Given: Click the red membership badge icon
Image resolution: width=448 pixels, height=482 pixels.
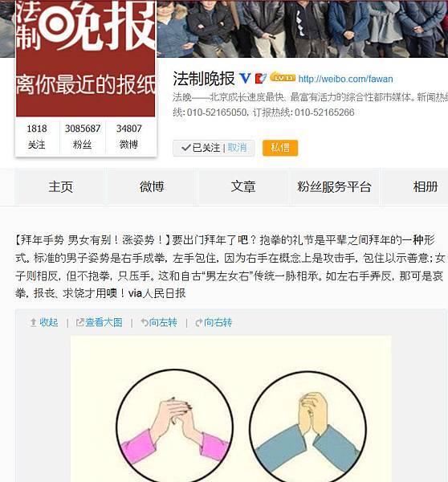Looking at the screenshot, I should pos(261,79).
